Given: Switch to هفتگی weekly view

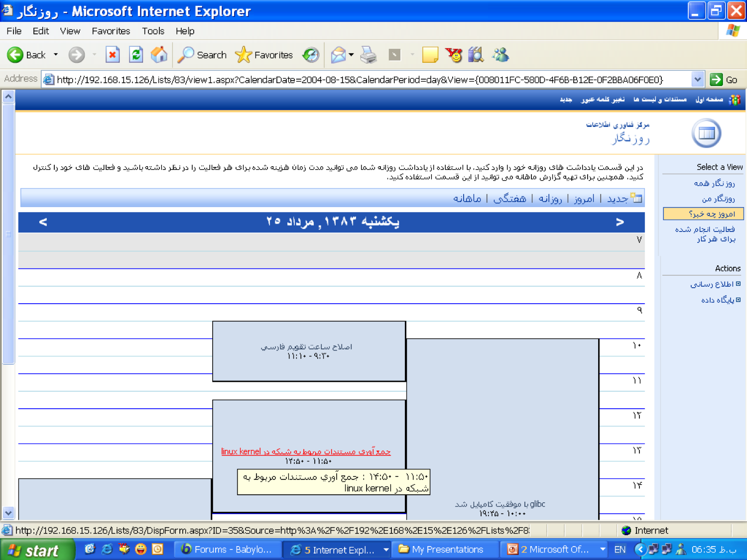Looking at the screenshot, I should point(509,198).
